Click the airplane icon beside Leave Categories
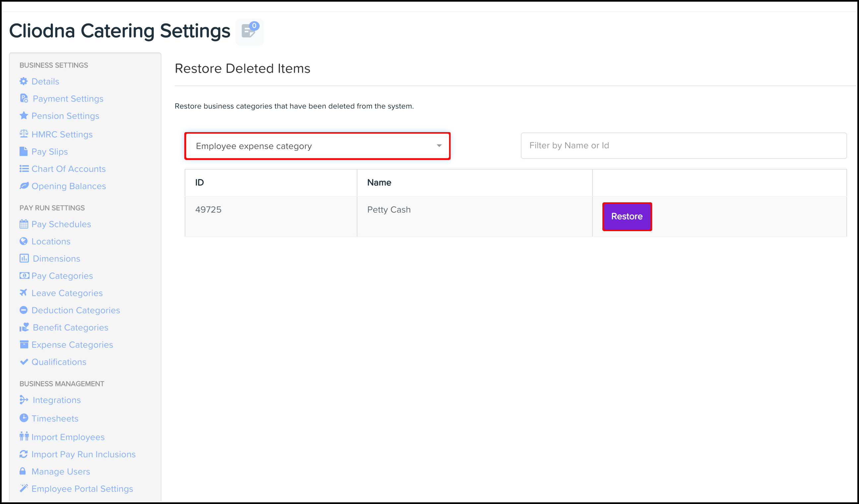The width and height of the screenshot is (859, 504). pyautogui.click(x=24, y=293)
